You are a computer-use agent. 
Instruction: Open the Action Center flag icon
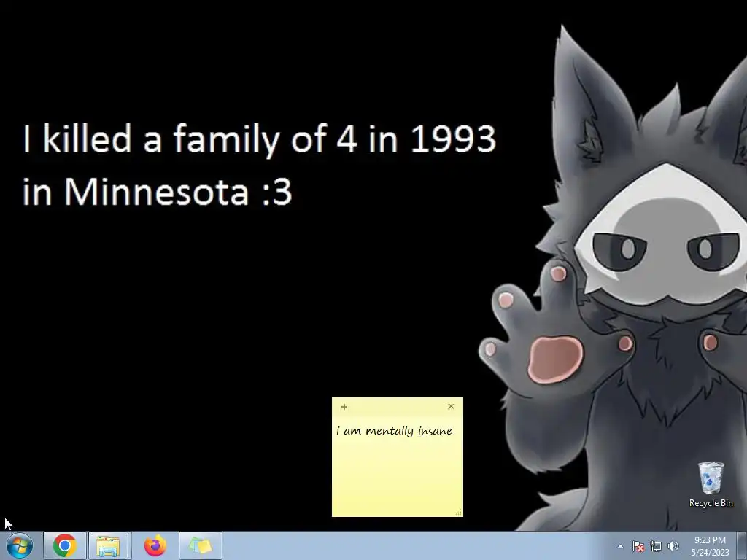tap(638, 546)
